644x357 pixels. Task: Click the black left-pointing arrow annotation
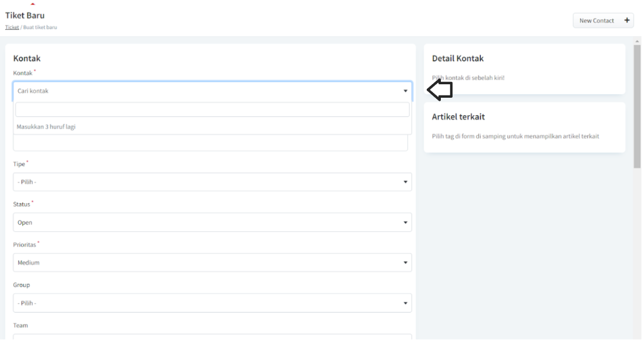[439, 90]
